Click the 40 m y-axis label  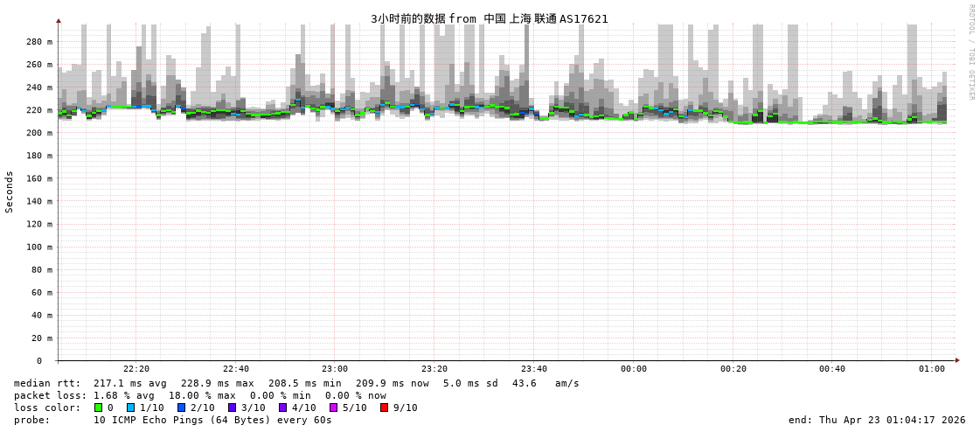point(42,315)
